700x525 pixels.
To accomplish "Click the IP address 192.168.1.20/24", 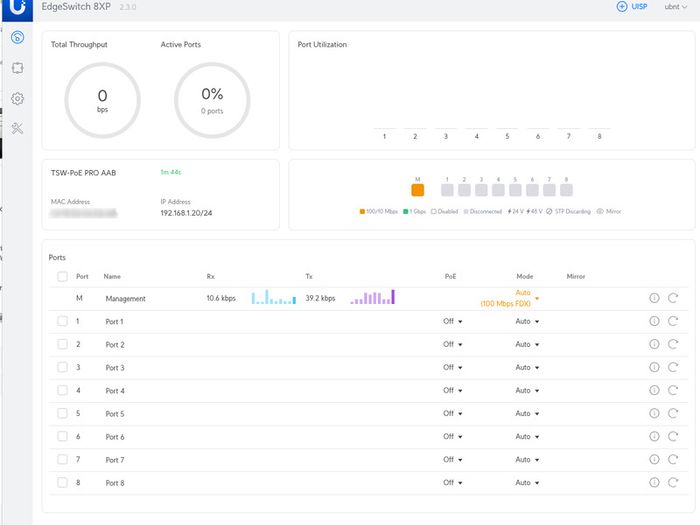I will pos(186,213).
